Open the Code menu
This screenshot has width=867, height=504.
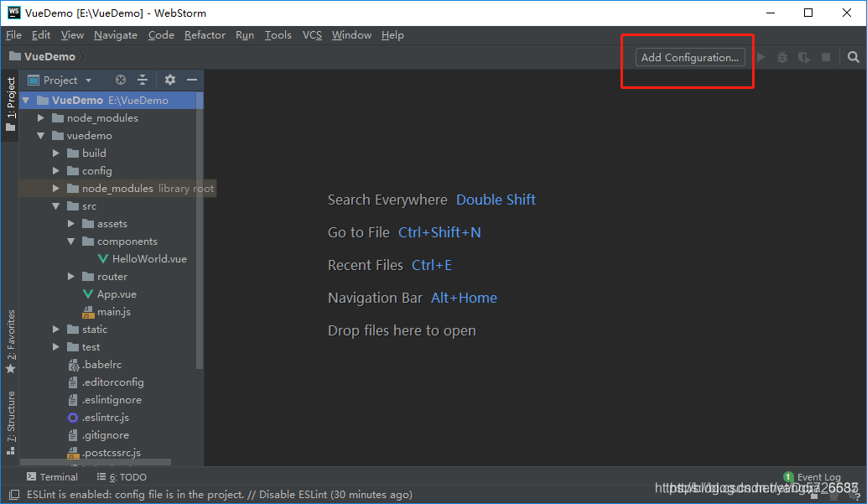(x=161, y=35)
